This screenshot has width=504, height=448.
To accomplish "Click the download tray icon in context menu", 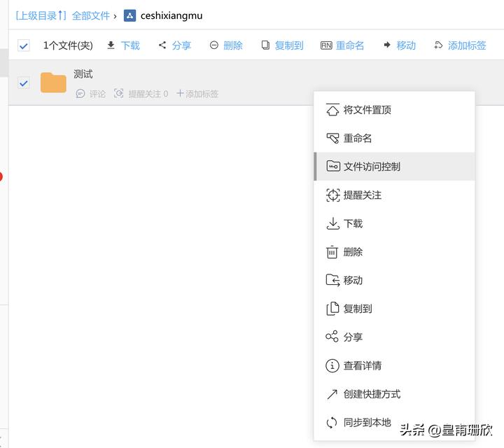I will coord(333,223).
